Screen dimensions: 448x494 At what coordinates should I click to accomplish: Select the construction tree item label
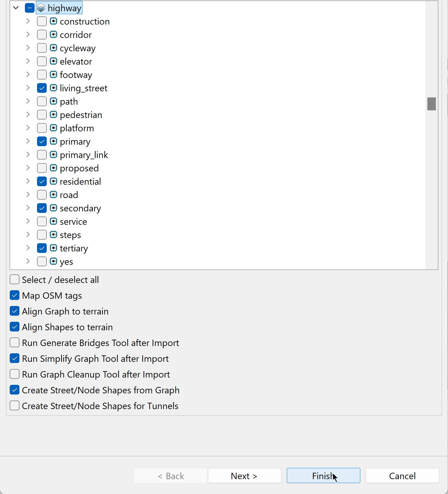85,21
